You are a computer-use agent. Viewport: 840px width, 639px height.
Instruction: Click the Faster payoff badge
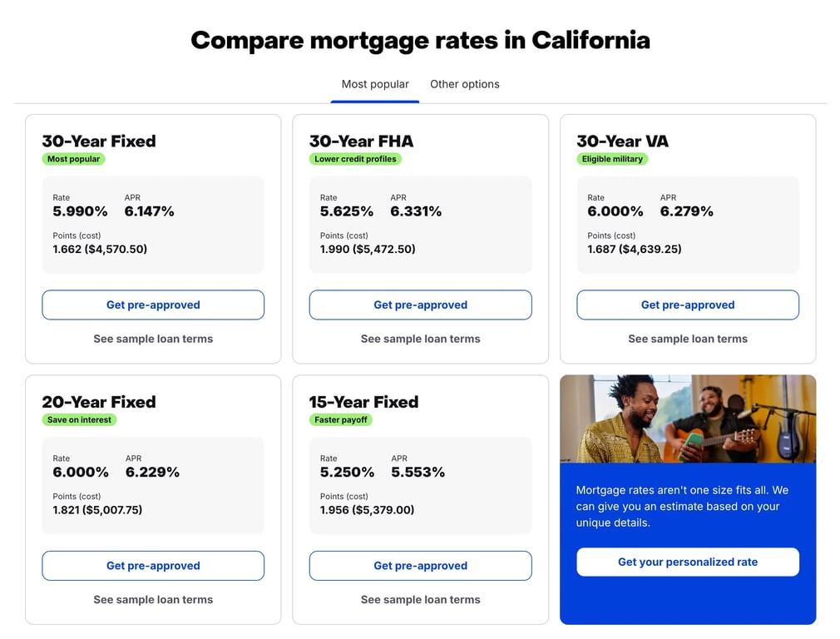point(341,420)
